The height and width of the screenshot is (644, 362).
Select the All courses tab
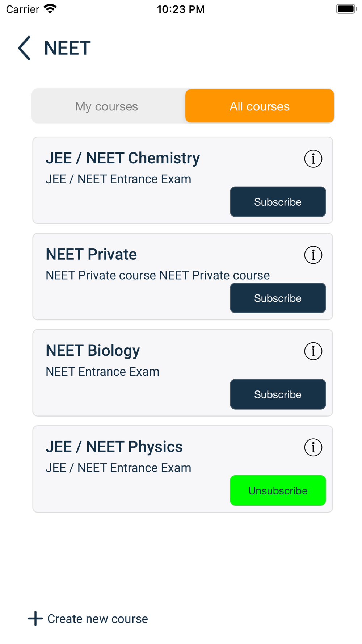[x=260, y=106]
